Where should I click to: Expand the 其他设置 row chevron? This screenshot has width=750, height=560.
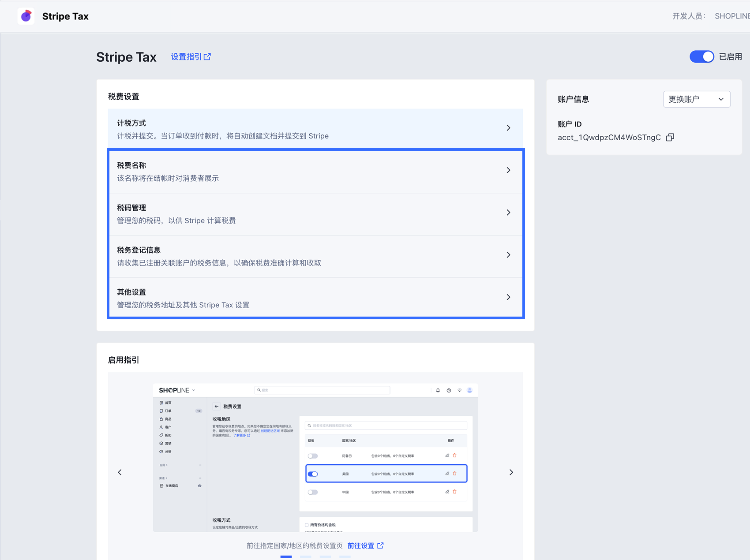[x=509, y=297]
